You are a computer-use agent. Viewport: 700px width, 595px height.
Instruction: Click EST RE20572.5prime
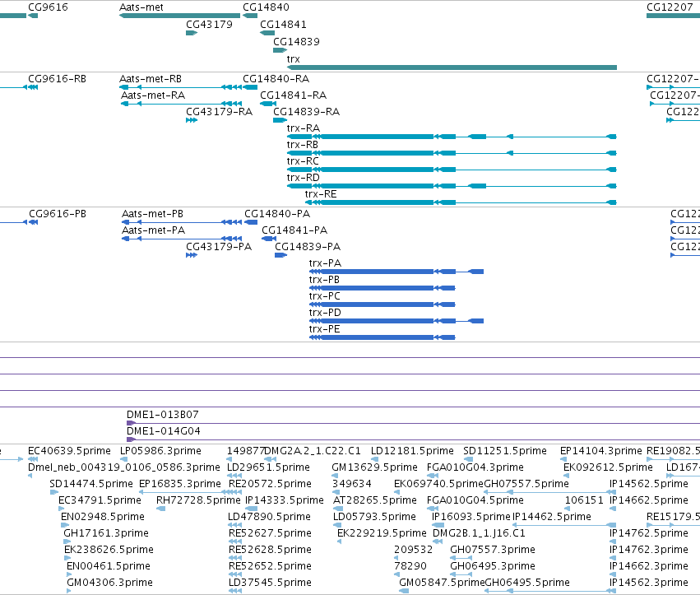270,484
